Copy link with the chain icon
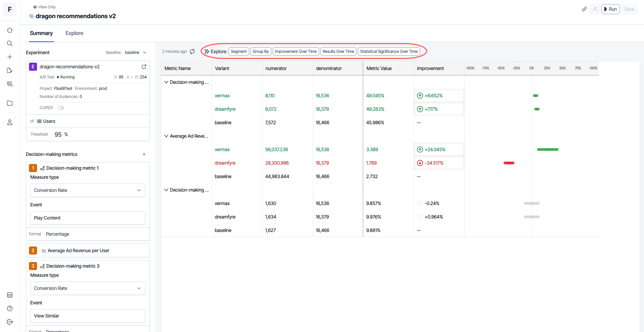The width and height of the screenshot is (644, 332). (584, 9)
